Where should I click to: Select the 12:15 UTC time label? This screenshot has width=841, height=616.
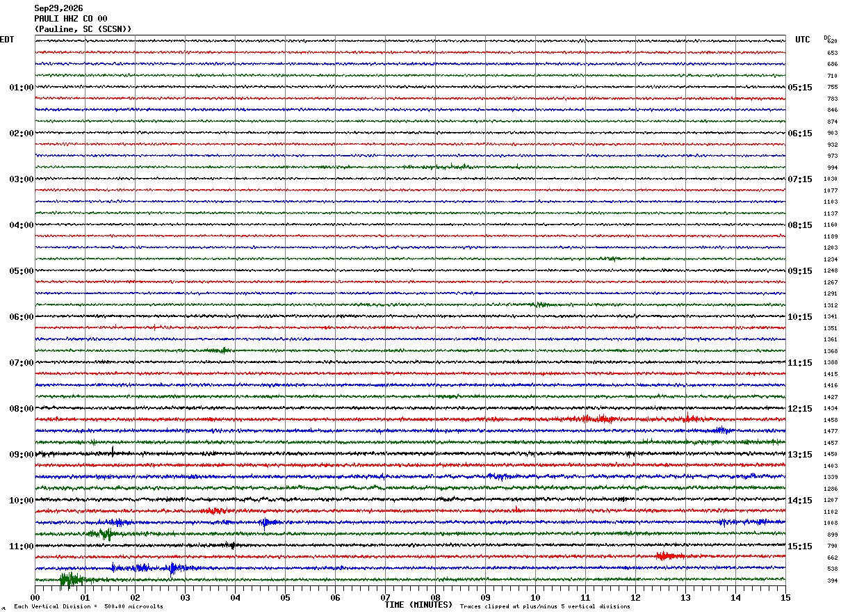pos(800,409)
